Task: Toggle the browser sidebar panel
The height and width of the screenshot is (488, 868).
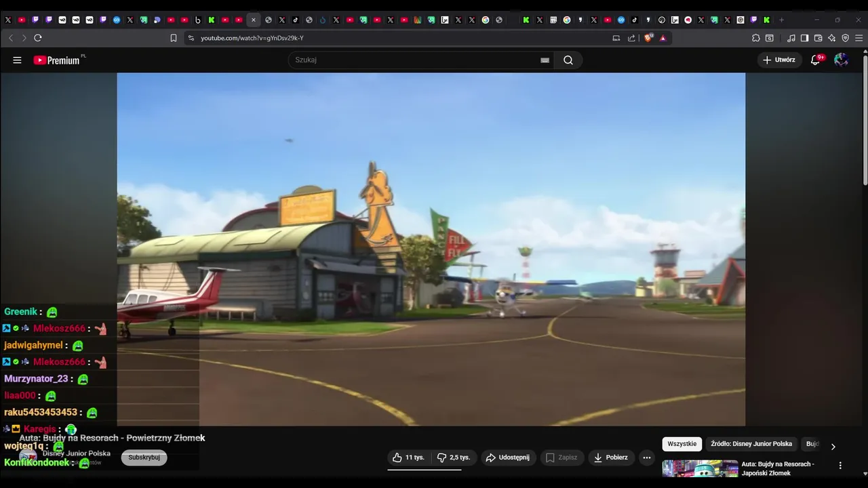Action: coord(805,38)
